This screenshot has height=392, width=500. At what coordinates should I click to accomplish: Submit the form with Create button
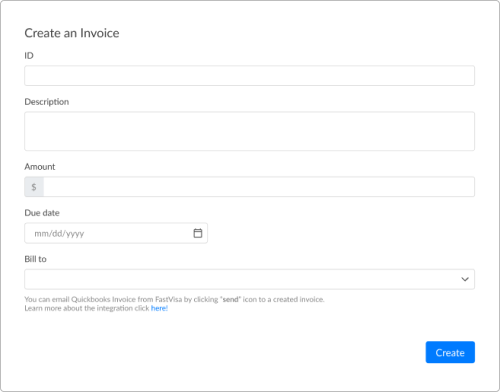coord(450,352)
